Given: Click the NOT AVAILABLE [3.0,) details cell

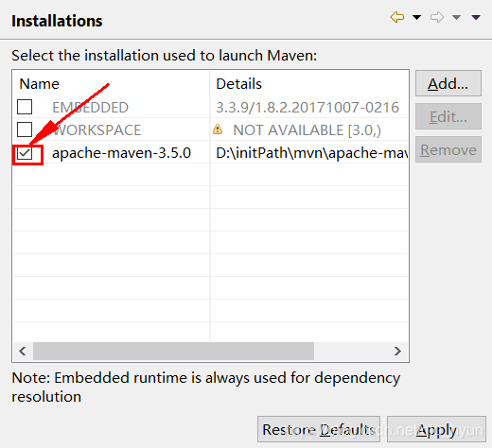Looking at the screenshot, I should coord(307,130).
